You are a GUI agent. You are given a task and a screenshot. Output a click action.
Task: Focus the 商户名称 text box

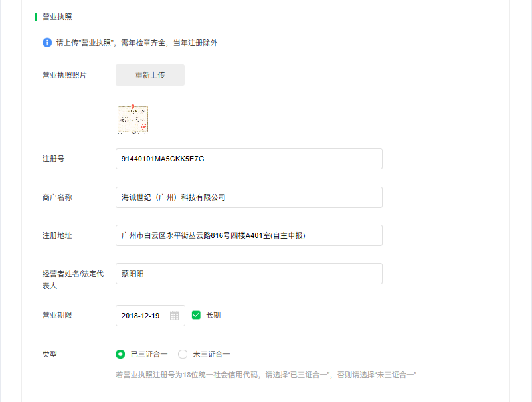coord(249,197)
